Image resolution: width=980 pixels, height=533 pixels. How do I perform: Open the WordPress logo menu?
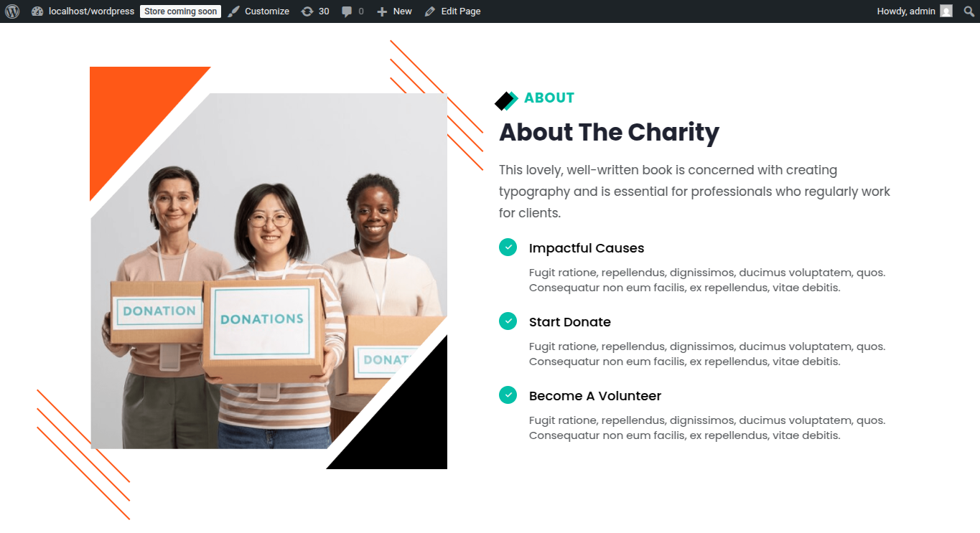point(12,11)
